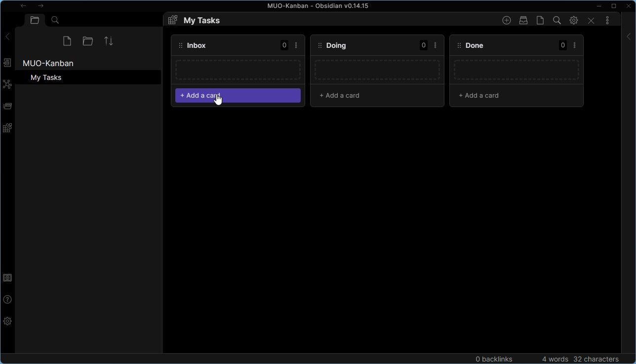
Task: Grab the Inbox list drag handle
Action: 181,45
